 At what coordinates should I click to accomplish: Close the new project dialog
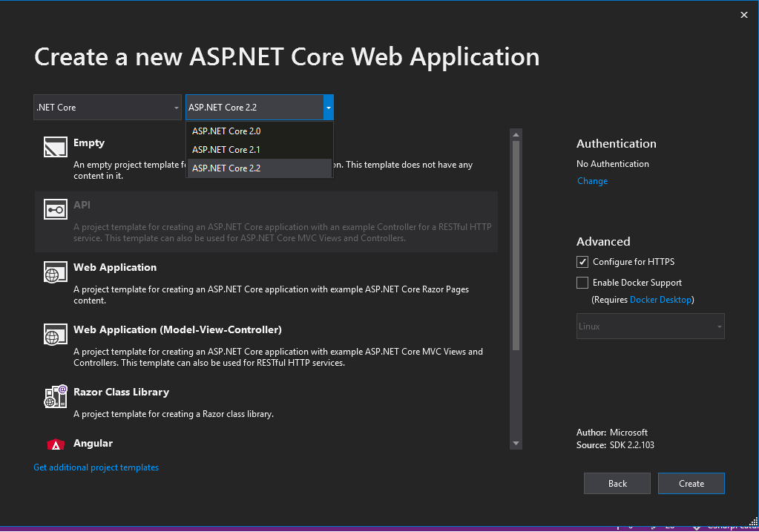(x=744, y=15)
